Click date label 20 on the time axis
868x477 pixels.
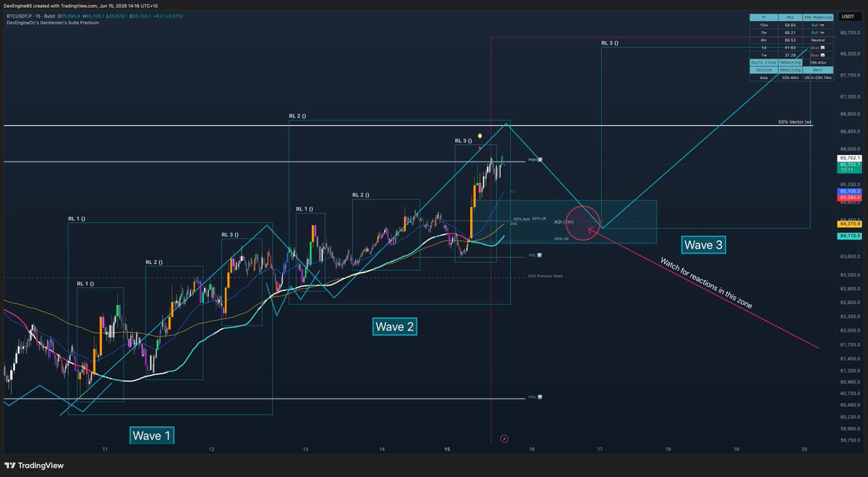(x=804, y=449)
